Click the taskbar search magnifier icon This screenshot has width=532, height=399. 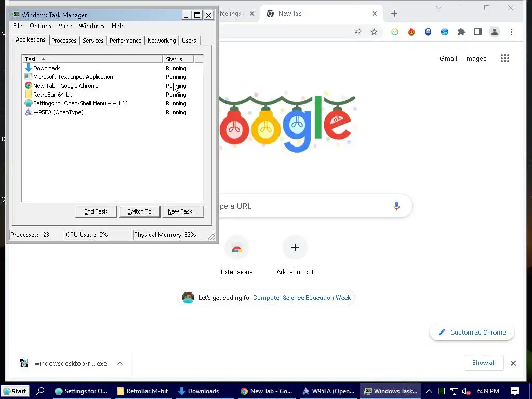coord(41,391)
